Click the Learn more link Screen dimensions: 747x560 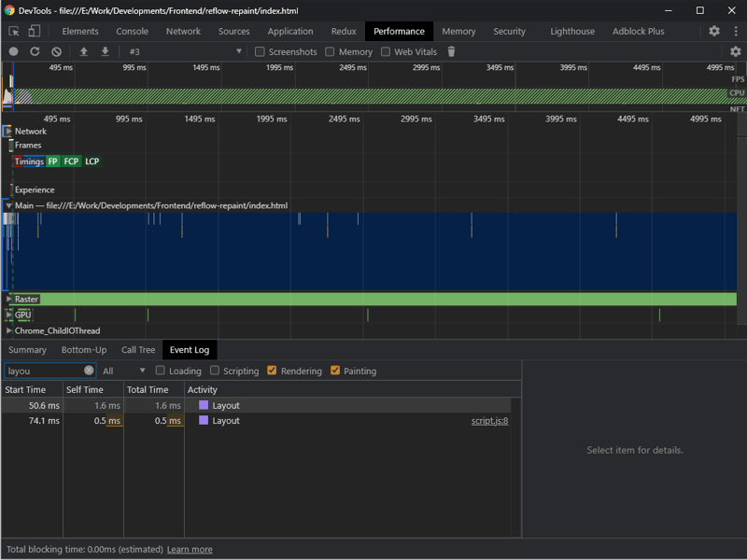190,550
